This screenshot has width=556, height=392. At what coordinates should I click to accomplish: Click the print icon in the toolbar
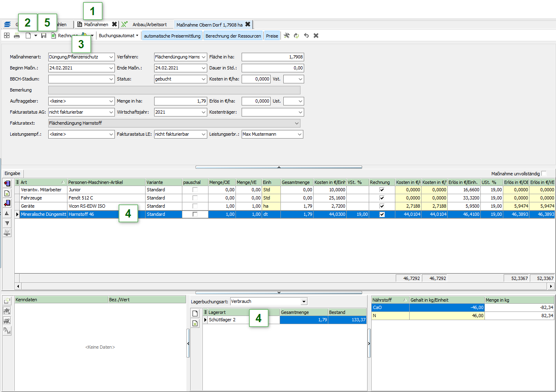17,36
